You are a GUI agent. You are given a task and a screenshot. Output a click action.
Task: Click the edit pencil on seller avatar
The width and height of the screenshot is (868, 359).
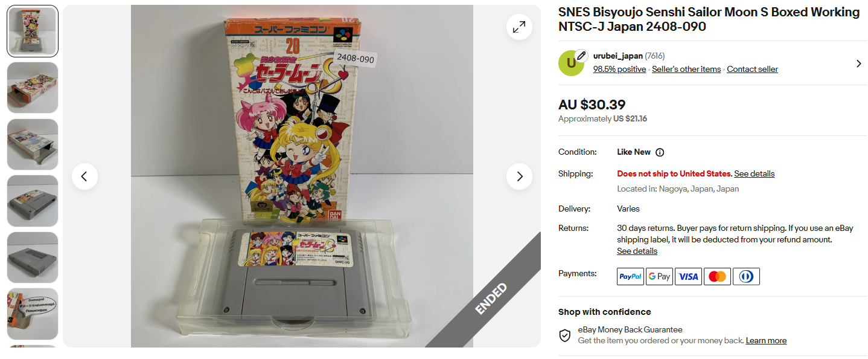[x=581, y=56]
